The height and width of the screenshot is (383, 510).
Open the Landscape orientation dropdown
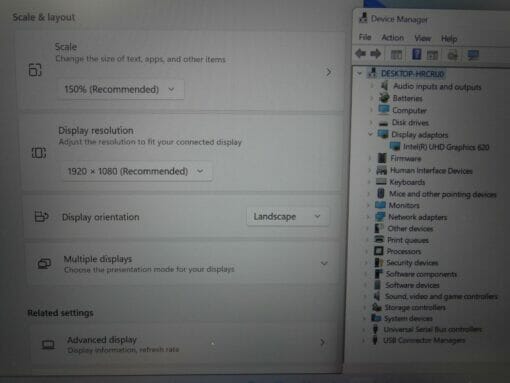click(x=287, y=216)
